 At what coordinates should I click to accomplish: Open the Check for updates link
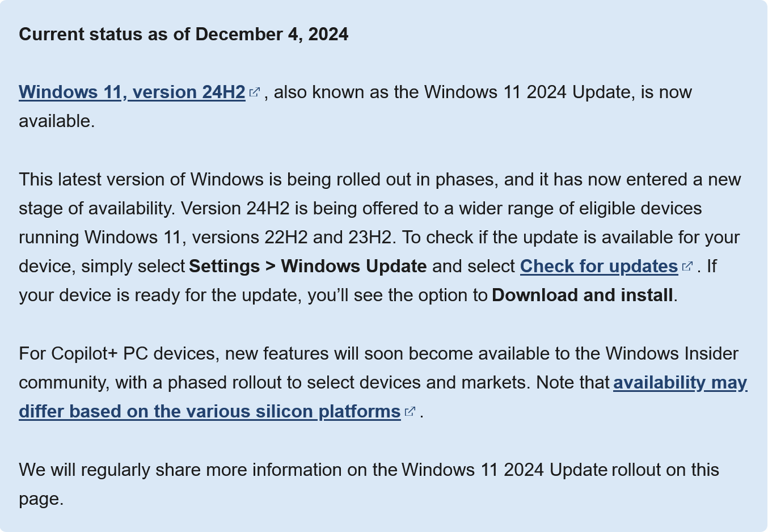(x=599, y=266)
